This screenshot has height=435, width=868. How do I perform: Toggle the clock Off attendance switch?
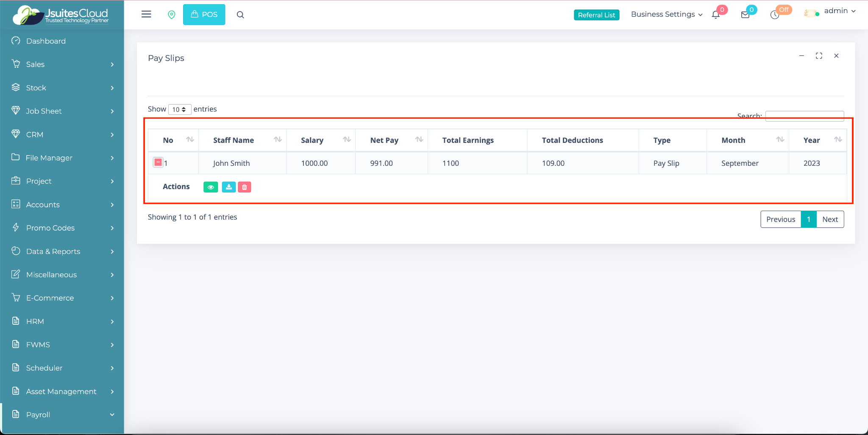coord(775,15)
